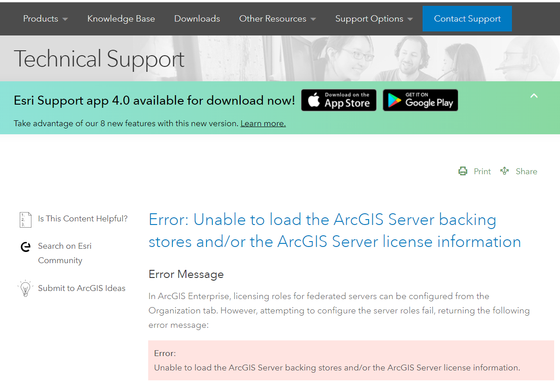
Task: Go to Knowledge Base
Action: [121, 19]
